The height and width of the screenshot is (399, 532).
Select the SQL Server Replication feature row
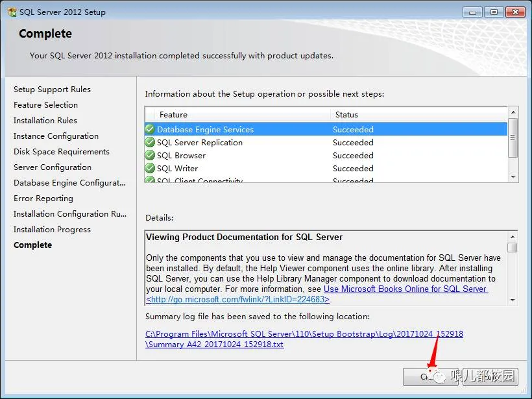[326, 143]
